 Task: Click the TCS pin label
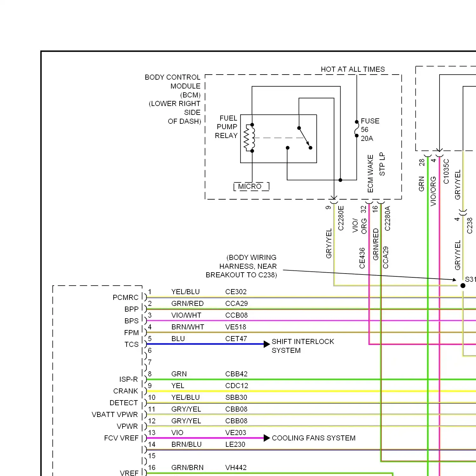point(131,344)
